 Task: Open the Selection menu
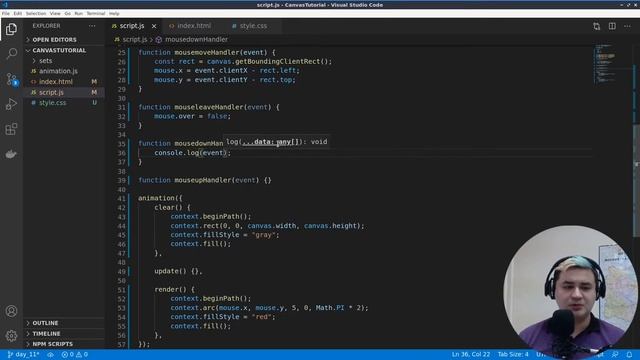(36, 13)
